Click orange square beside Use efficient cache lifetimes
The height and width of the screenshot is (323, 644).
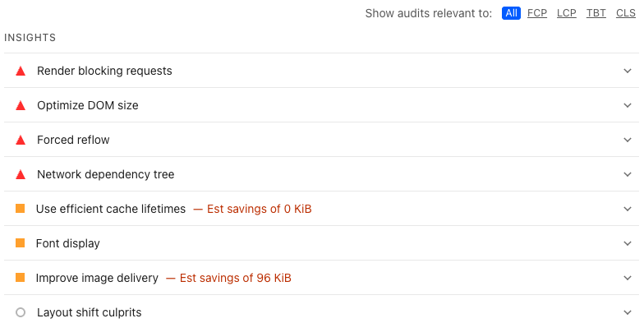pyautogui.click(x=20, y=209)
